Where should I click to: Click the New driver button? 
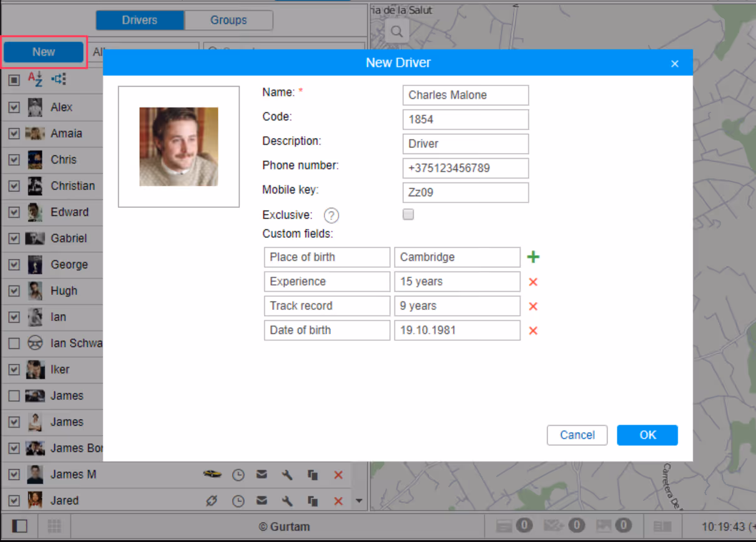click(44, 52)
